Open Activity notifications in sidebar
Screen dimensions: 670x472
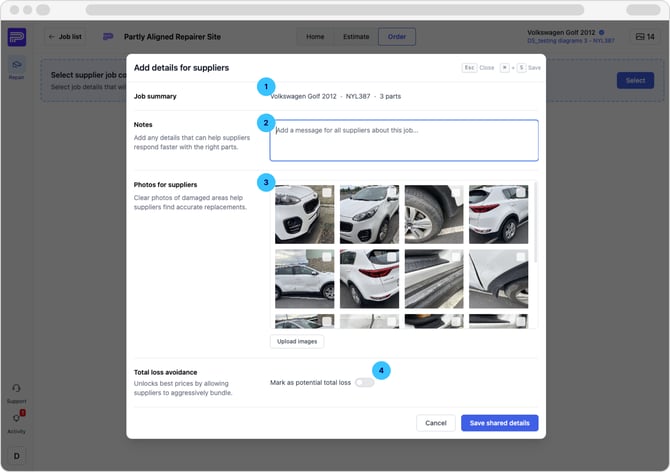[x=17, y=422]
